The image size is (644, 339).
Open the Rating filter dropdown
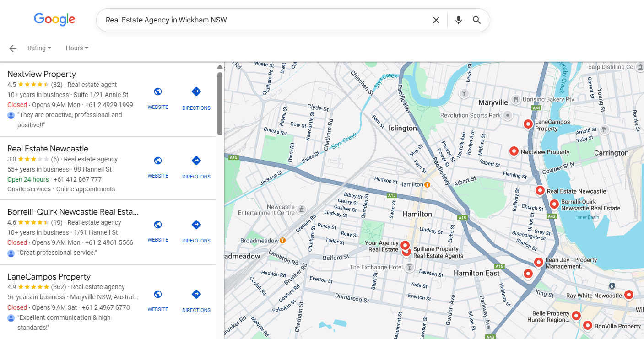39,48
